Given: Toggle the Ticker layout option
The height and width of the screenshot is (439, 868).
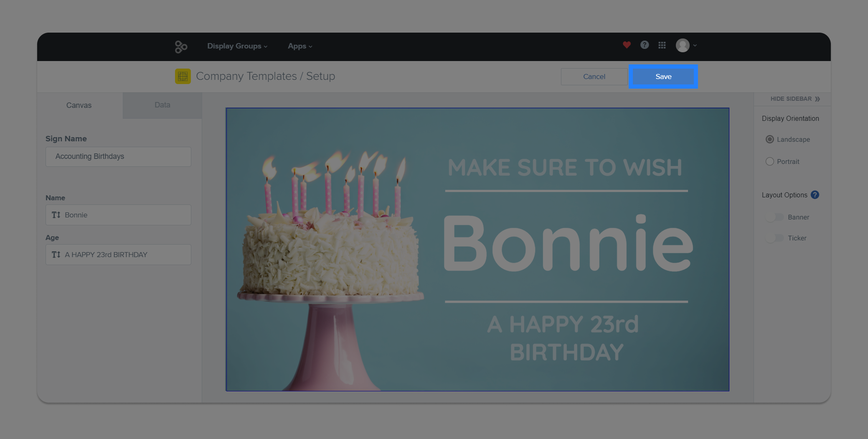Looking at the screenshot, I should point(775,238).
